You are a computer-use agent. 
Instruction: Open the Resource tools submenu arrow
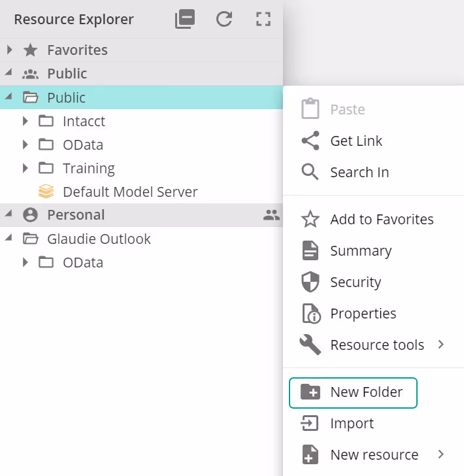click(441, 345)
